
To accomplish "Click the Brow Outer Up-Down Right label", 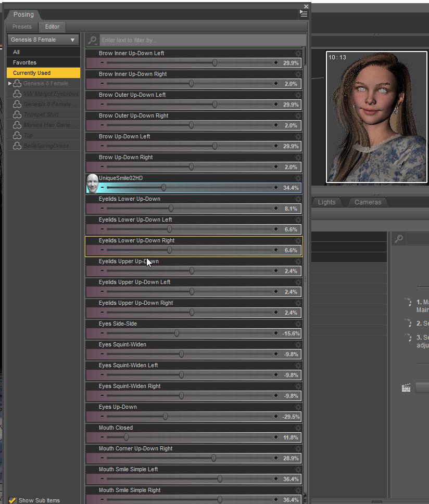I will coord(134,115).
